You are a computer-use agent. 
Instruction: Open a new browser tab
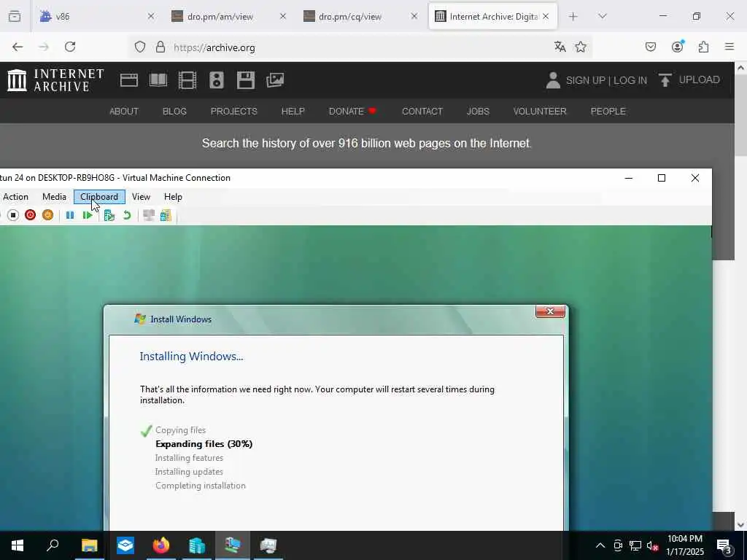pos(573,17)
